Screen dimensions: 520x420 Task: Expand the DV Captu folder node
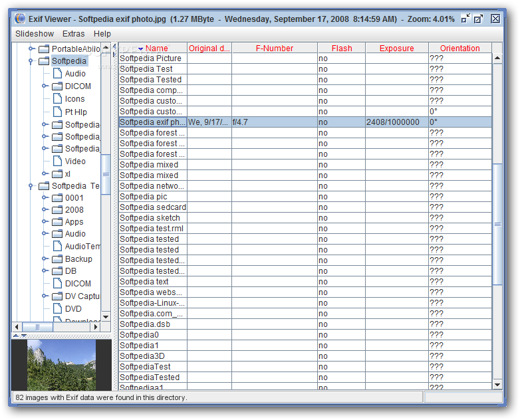45,296
